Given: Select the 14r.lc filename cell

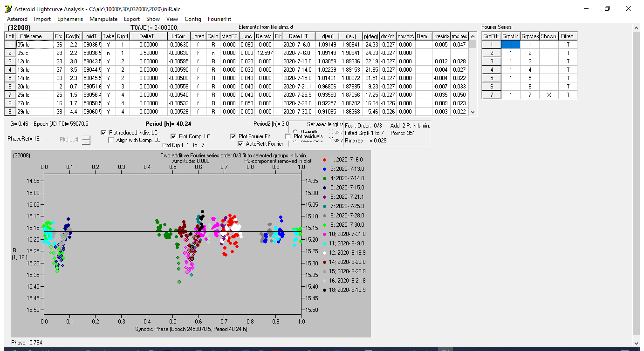Looking at the screenshot, I should click(x=34, y=78).
